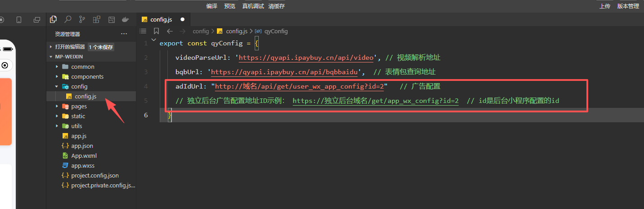This screenshot has height=209, width=644.
Task: Open the Explorer files icon
Action: [x=53, y=19]
